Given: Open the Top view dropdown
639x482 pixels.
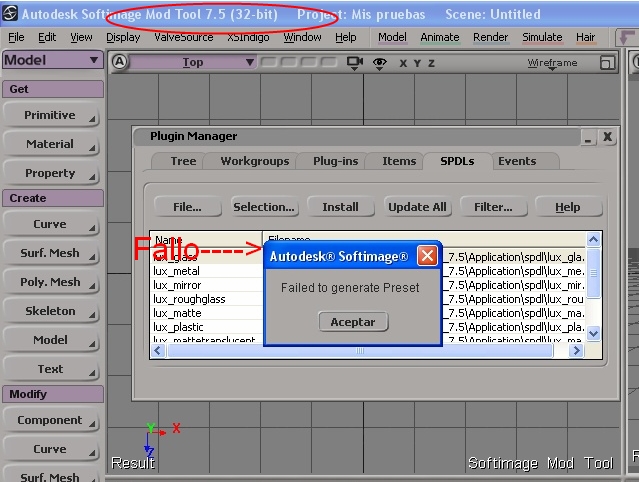Looking at the screenshot, I should click(x=192, y=62).
